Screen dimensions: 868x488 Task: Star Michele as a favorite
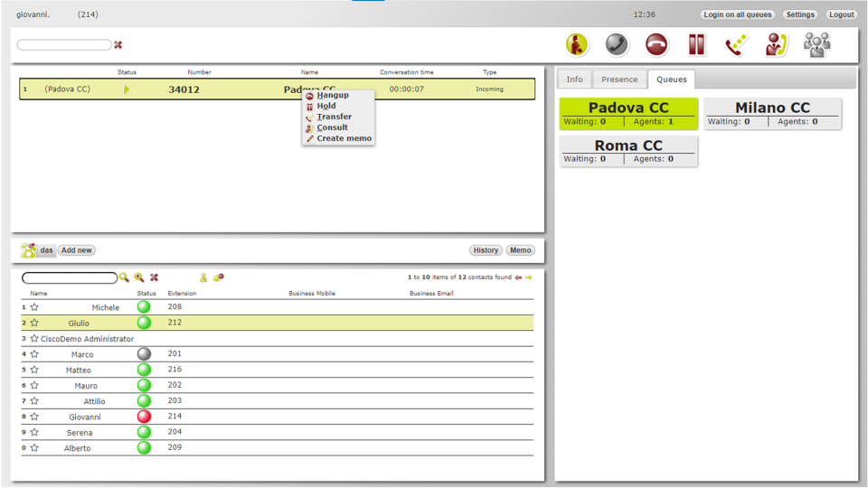[34, 307]
